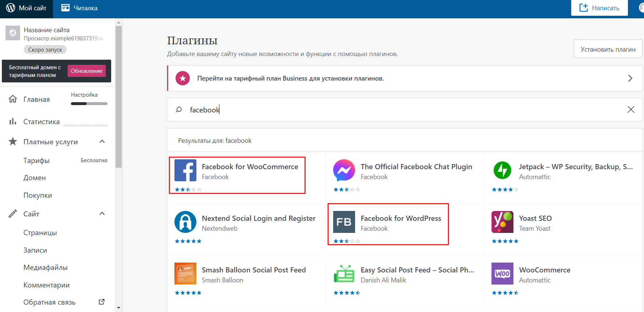Click the Настройка setup progress bar
The height and width of the screenshot is (312, 644).
(89, 104)
